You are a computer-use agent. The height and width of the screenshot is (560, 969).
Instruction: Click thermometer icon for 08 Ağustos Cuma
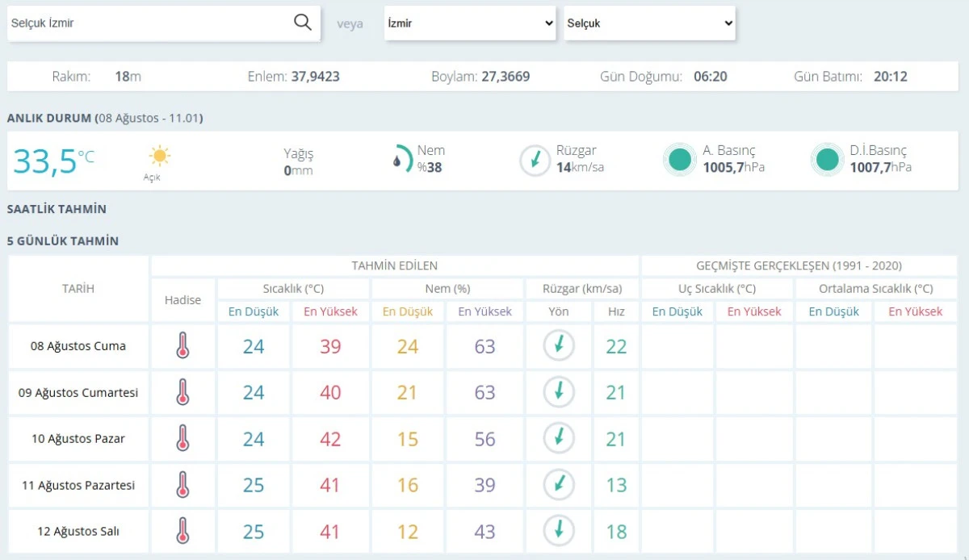(x=182, y=346)
